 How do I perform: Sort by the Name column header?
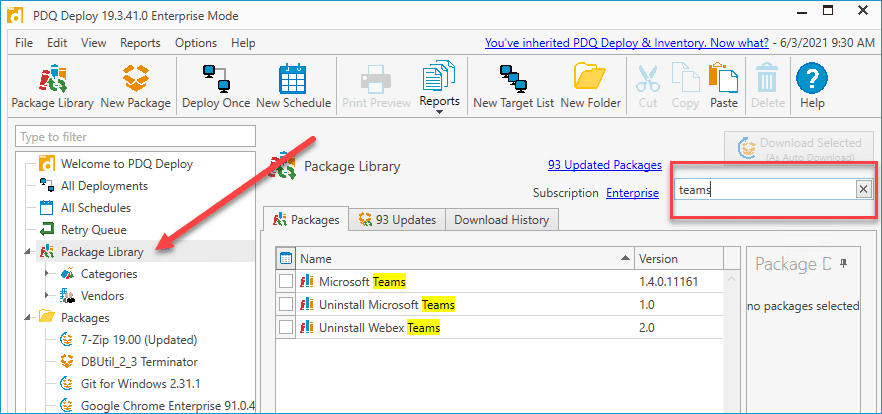tap(465, 259)
